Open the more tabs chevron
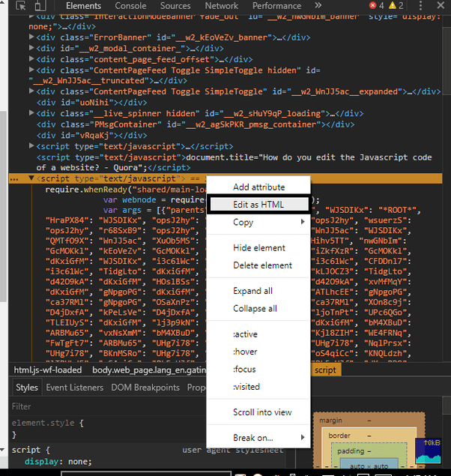The height and width of the screenshot is (476, 451). point(318,5)
